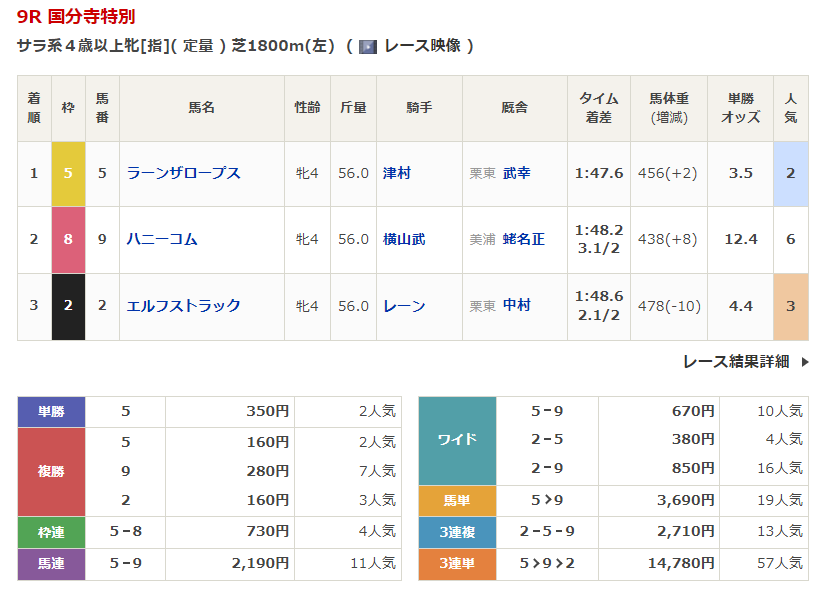Open jockey 津村 profile
The image size is (825, 589).
tap(397, 173)
